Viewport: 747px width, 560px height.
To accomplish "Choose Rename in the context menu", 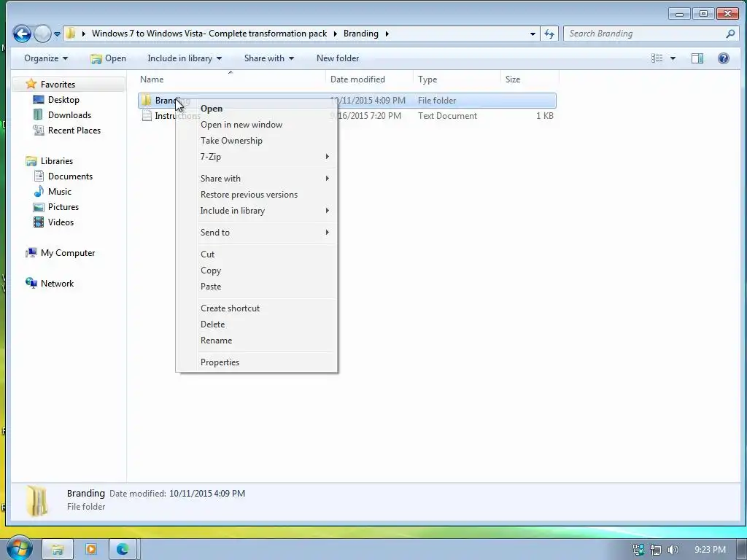I will tap(257, 341).
